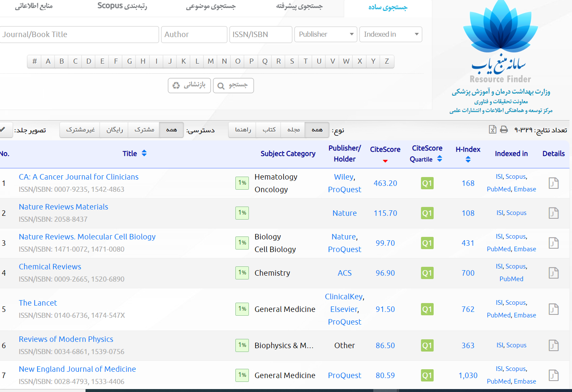Click the CiteScore red sort indicator
Image resolution: width=572 pixels, height=392 pixels.
pyautogui.click(x=385, y=161)
